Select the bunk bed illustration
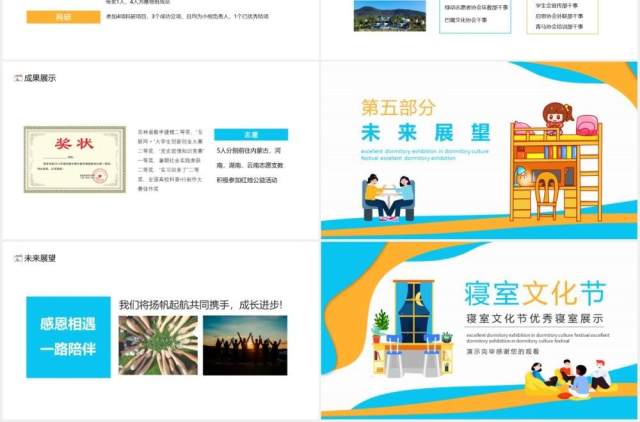This screenshot has height=422, width=640. pyautogui.click(x=556, y=171)
